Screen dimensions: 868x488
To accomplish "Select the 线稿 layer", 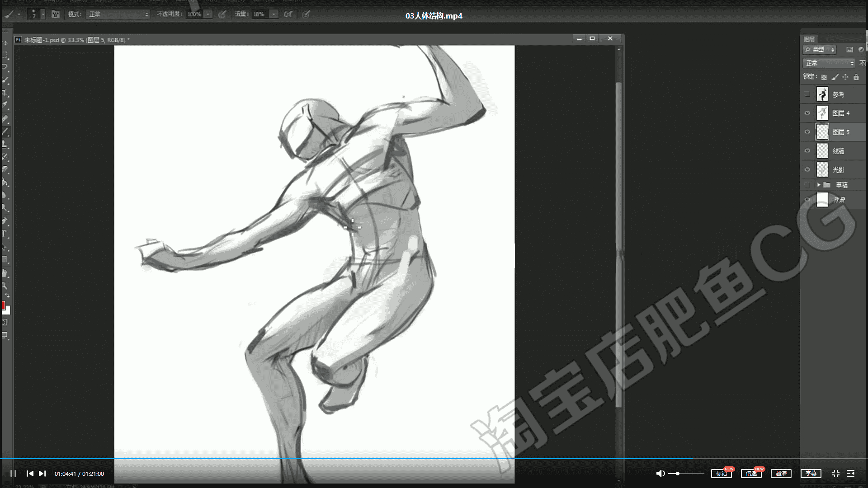I will coord(839,151).
